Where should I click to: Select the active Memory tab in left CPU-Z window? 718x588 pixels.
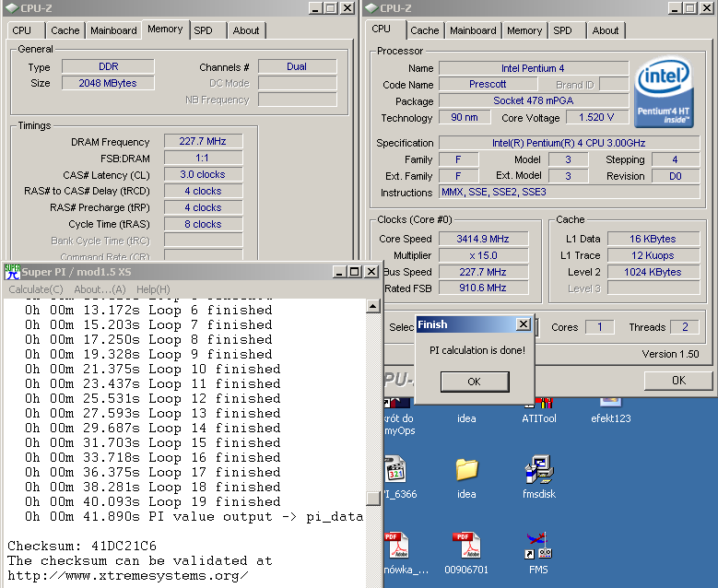[165, 29]
